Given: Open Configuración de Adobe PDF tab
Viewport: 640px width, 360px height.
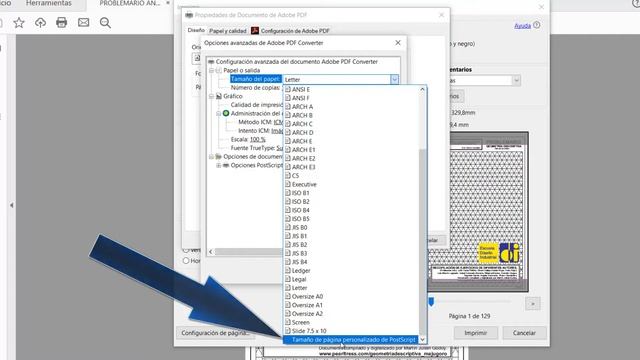Looking at the screenshot, I should point(290,31).
